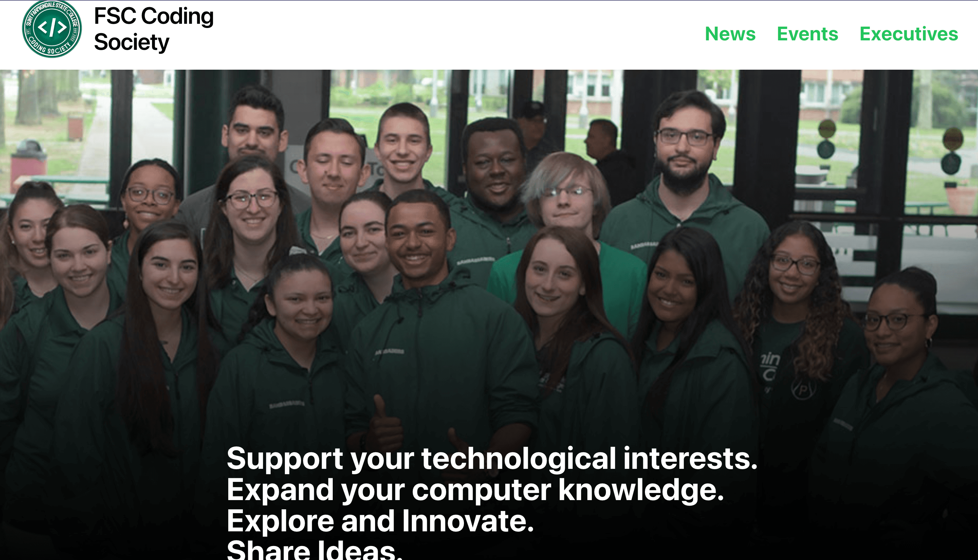Click the 'Share Ideas.' text line
Image resolution: width=978 pixels, height=560 pixels.
click(x=314, y=550)
